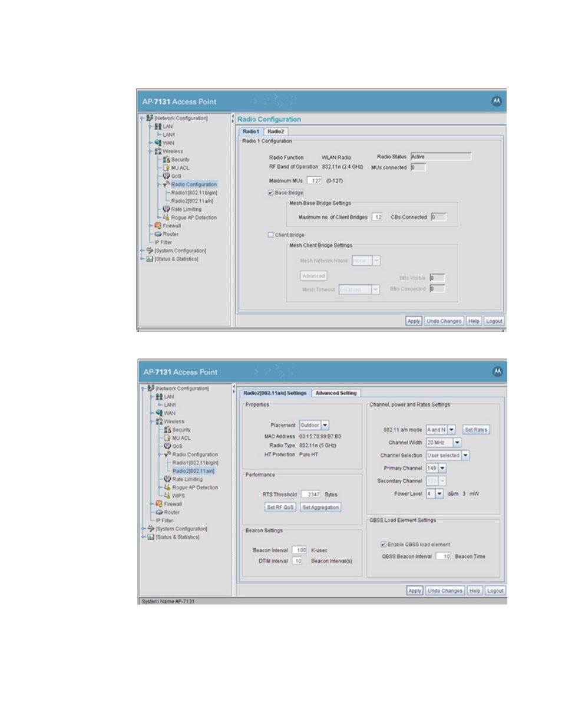Click System Configuration icon in Radio Configuration screen
Image resolution: width=562 pixels, height=728 pixels.
pos(150,250)
